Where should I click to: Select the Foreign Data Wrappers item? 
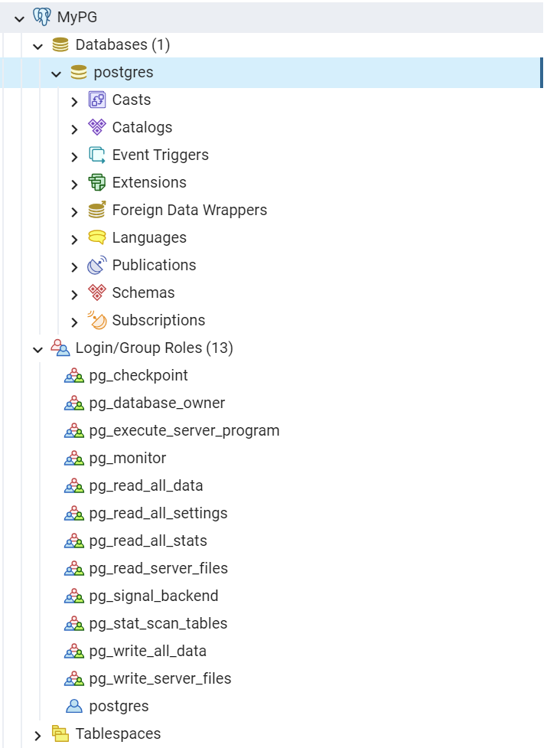click(x=190, y=210)
